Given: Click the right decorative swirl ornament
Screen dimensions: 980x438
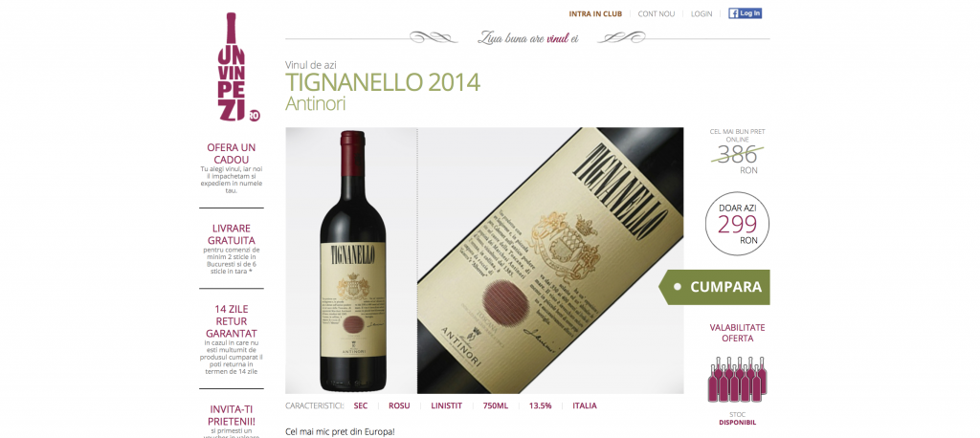Looking at the screenshot, I should [621, 37].
